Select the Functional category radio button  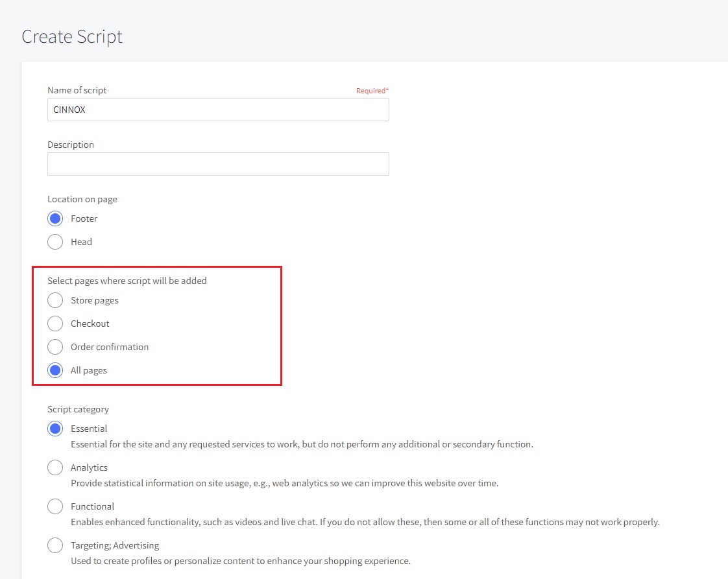point(56,506)
